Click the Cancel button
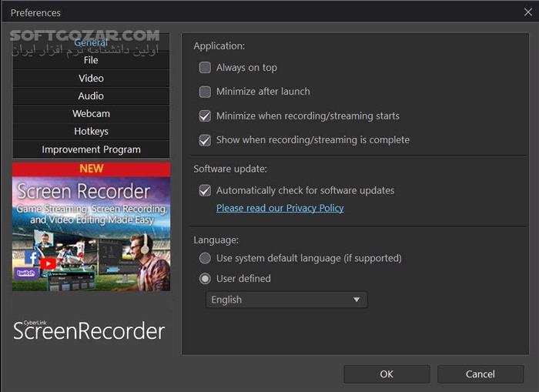Screen dimensions: 539x392 pyautogui.click(x=480, y=374)
